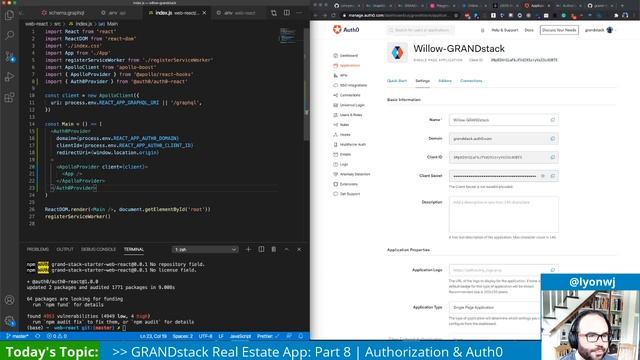Open SSO Integrations in Auth0 sidebar
Screen dimensions: 640x360
[350, 85]
